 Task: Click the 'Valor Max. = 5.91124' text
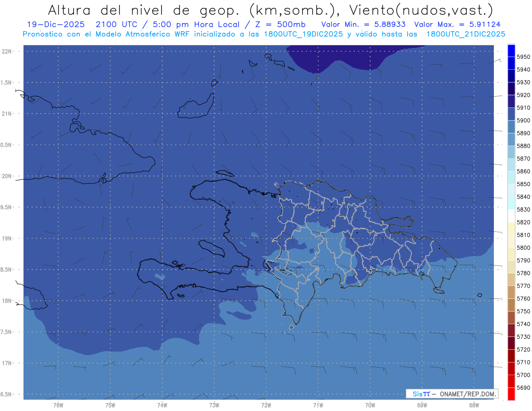click(x=458, y=24)
